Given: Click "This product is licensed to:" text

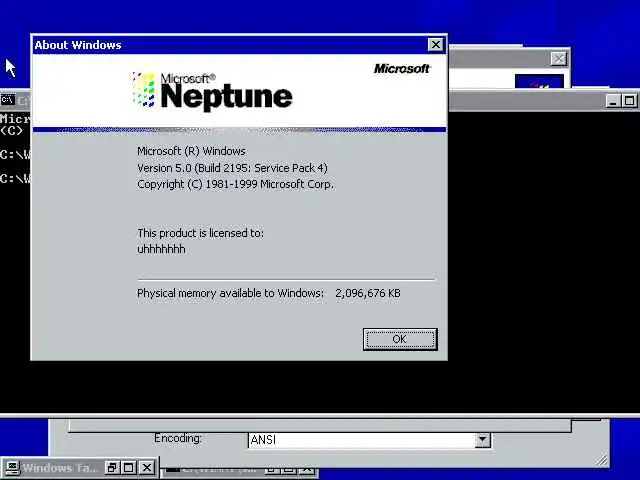Looking at the screenshot, I should 200,233.
